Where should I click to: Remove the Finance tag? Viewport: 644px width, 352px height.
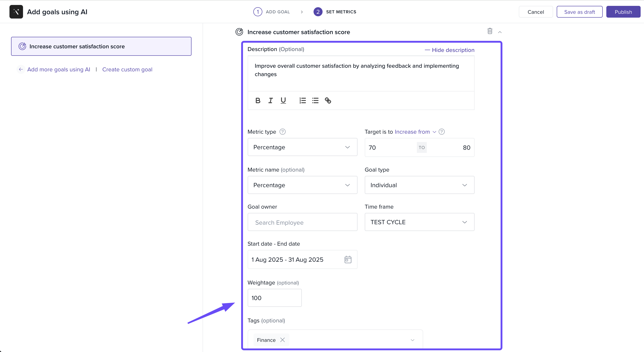pyautogui.click(x=282, y=340)
